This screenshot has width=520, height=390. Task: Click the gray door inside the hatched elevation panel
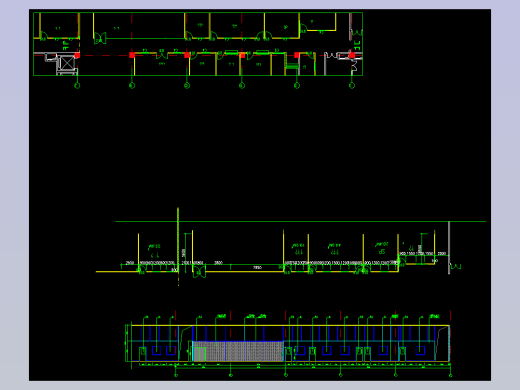coord(199,354)
